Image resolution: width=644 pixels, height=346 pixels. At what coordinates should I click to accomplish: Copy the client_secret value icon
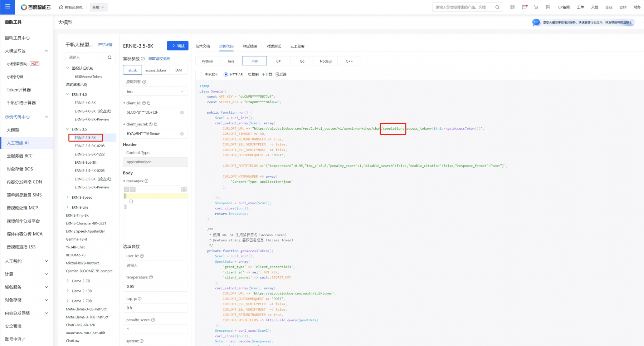[x=156, y=124]
